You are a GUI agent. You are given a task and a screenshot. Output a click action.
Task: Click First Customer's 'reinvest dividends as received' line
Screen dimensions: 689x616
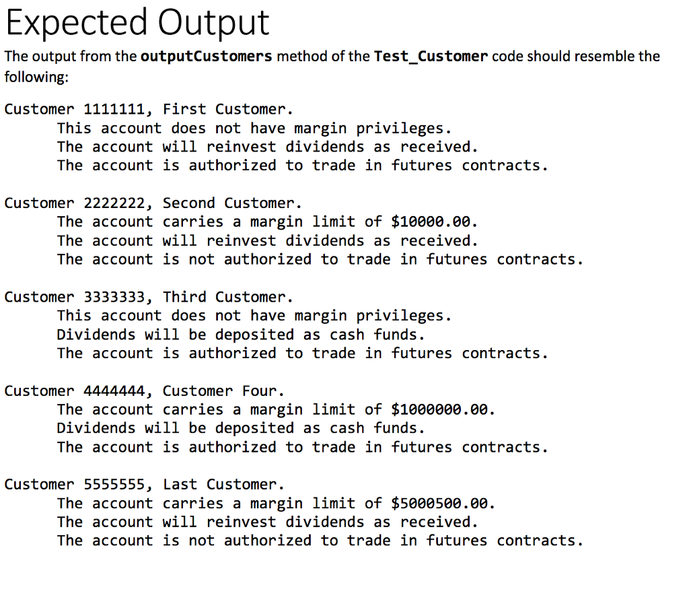267,147
